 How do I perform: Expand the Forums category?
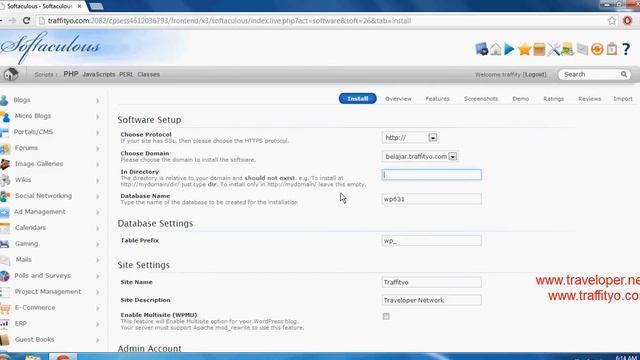pyautogui.click(x=98, y=148)
